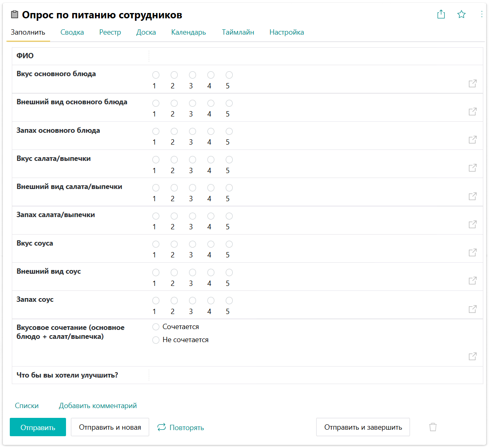Viewport: 489px width, 448px height.
Task: Click the Отправить и новая button
Action: point(110,427)
